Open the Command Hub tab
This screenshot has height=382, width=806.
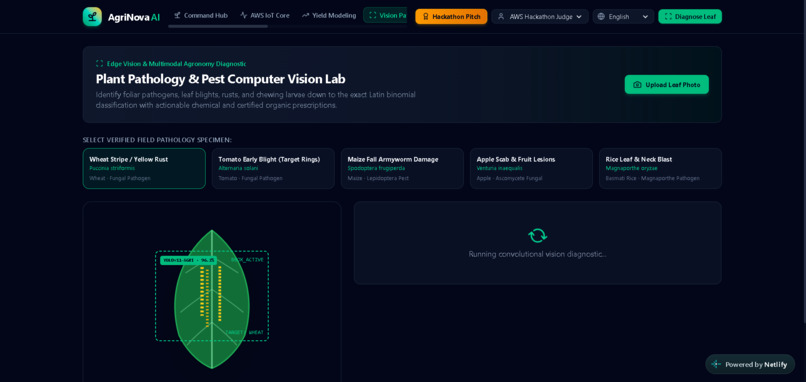point(201,15)
